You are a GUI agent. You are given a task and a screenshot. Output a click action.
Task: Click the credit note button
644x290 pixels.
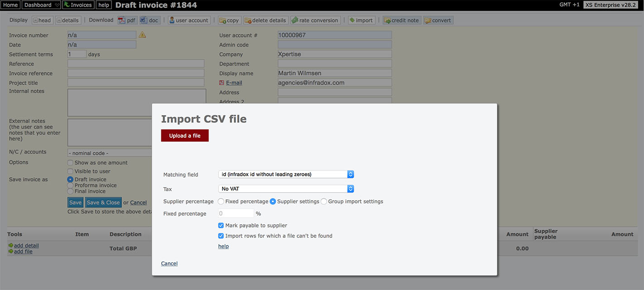click(402, 20)
